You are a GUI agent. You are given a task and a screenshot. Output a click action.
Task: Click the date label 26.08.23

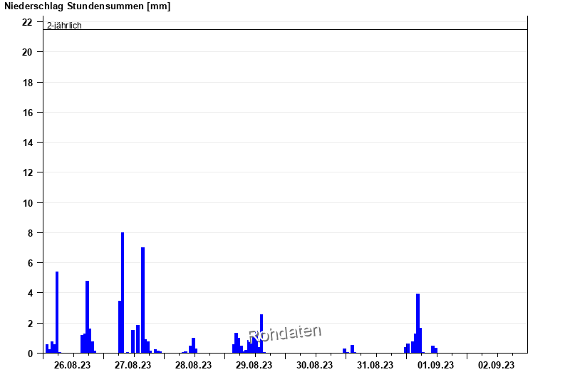[x=73, y=366]
